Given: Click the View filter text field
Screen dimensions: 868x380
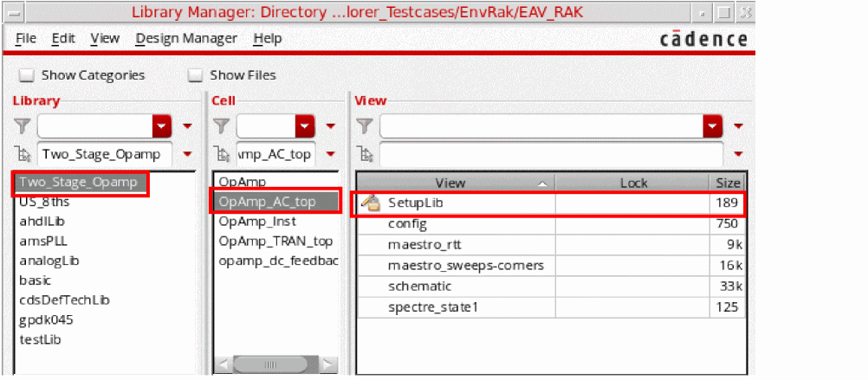Looking at the screenshot, I should [x=541, y=126].
